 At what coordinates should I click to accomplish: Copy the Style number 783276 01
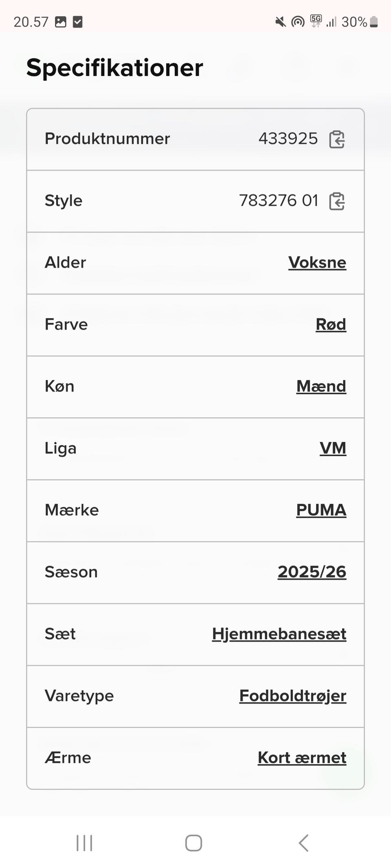point(337,201)
